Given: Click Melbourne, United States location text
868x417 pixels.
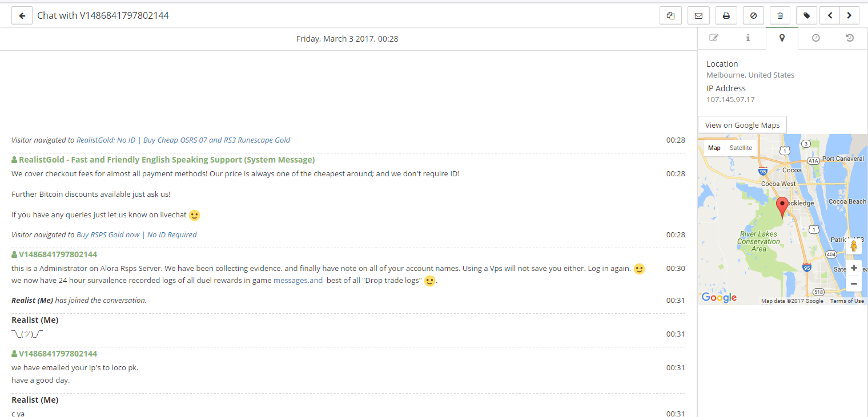Looking at the screenshot, I should pos(750,75).
